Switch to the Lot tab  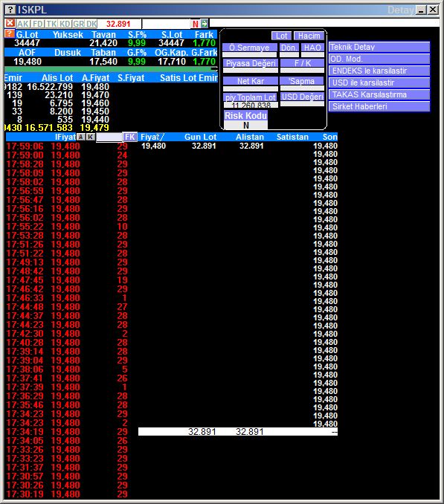coord(281,36)
